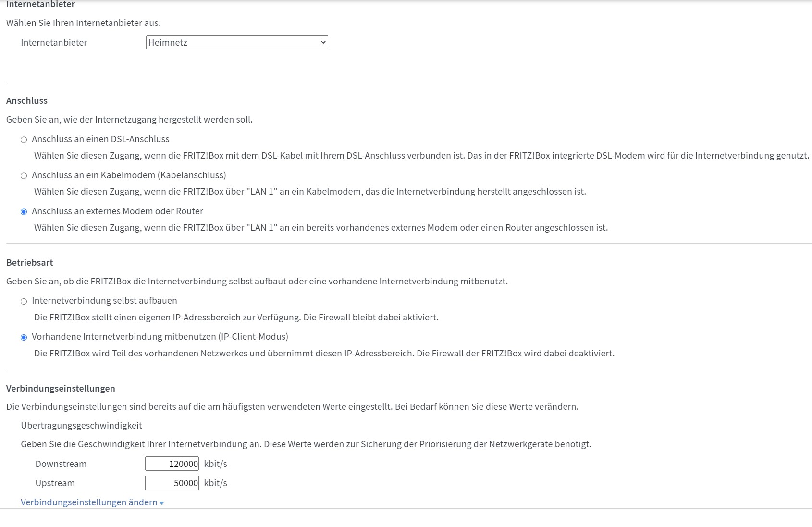812x527 pixels.
Task: Click the 'Anschluss an einen DSL-Anschluss' label text
Action: 100,139
